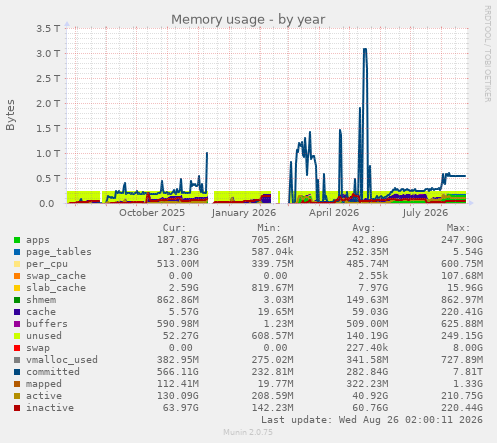The image size is (497, 443).
Task: Click the 'Min:' column header
Action: pyautogui.click(x=269, y=228)
